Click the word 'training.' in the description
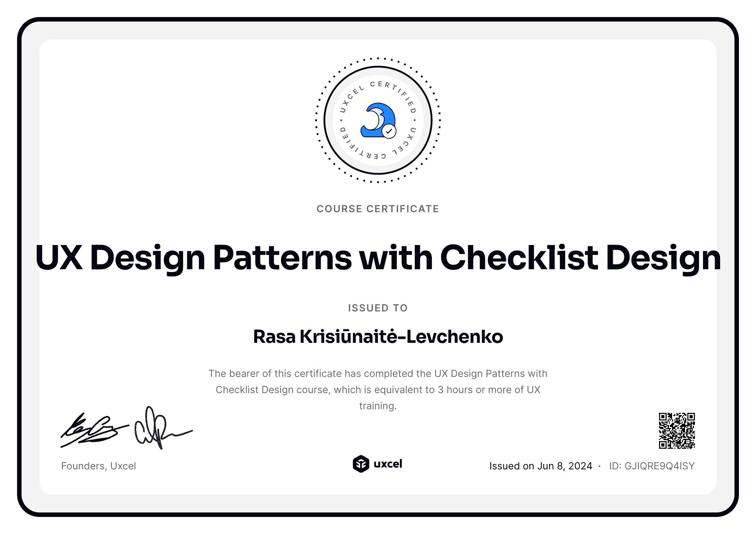756x534 pixels. coord(378,406)
